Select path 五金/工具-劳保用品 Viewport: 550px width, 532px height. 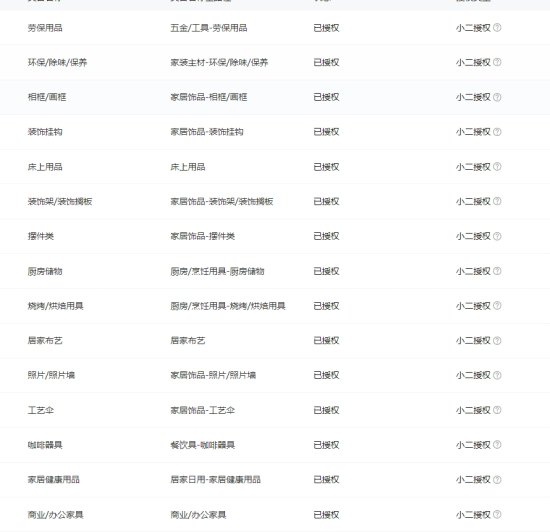pos(209,28)
